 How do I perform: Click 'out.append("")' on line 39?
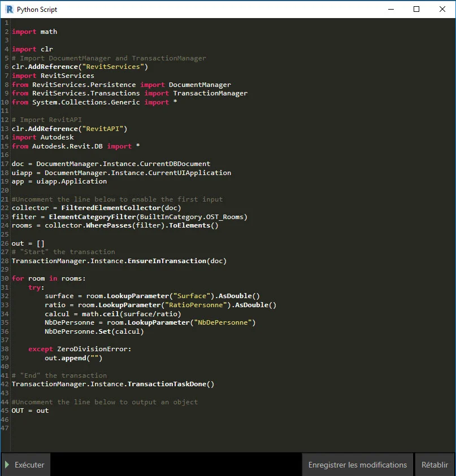pos(73,358)
